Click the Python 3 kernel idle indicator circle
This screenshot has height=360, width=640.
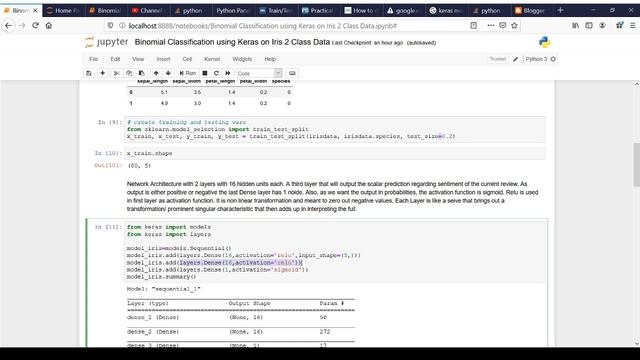point(553,59)
